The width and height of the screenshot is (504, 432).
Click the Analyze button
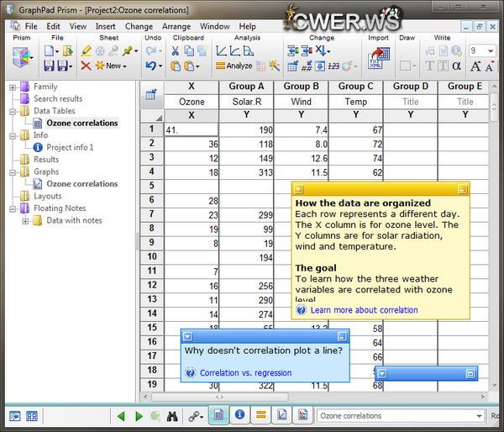click(x=234, y=66)
